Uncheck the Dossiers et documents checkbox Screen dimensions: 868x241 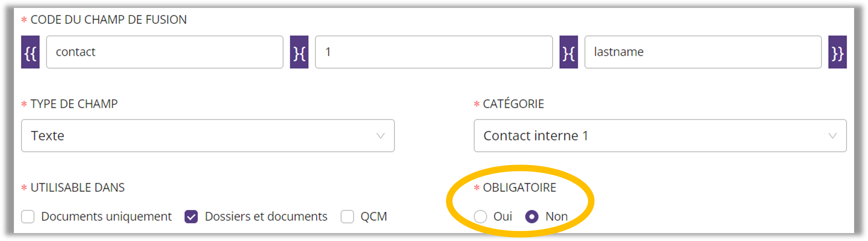191,217
